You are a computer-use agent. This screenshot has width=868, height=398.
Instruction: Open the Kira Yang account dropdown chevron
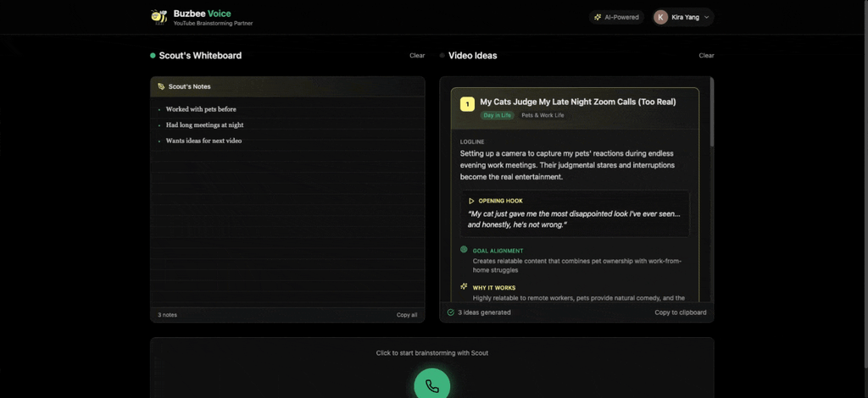[706, 17]
